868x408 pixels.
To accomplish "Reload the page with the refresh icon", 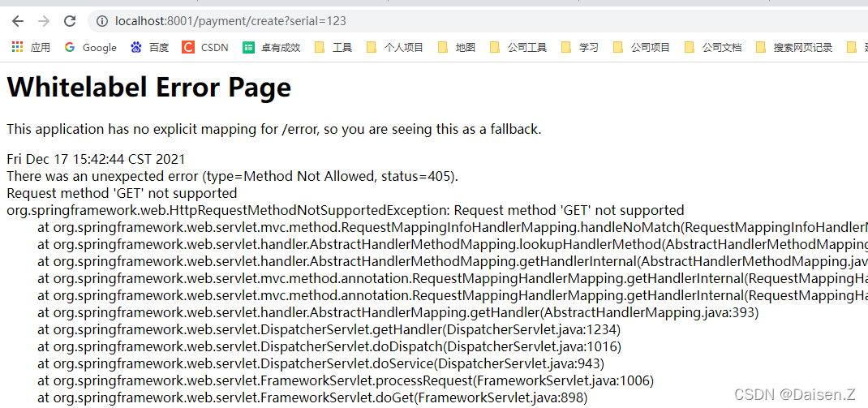I will (x=70, y=22).
